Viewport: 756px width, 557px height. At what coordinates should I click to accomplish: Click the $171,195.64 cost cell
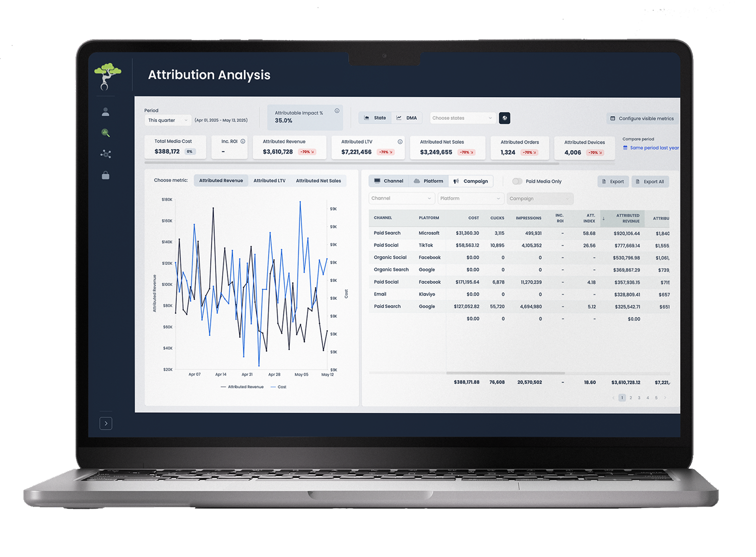pyautogui.click(x=467, y=282)
